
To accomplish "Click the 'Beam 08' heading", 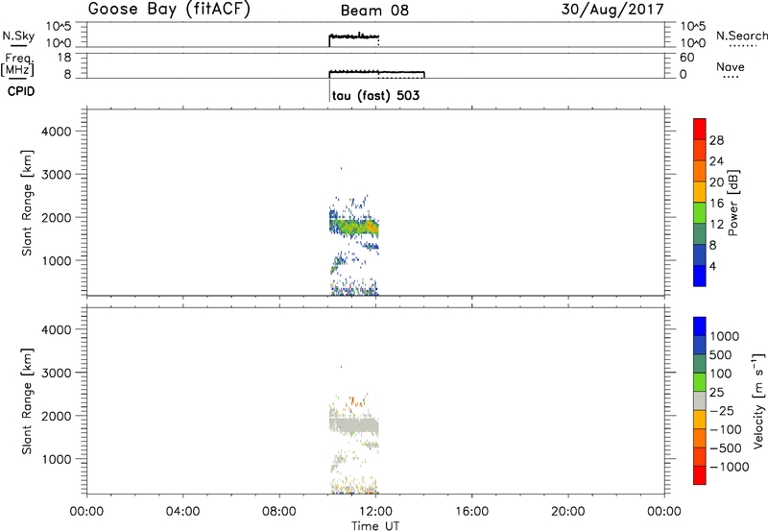I will click(374, 11).
